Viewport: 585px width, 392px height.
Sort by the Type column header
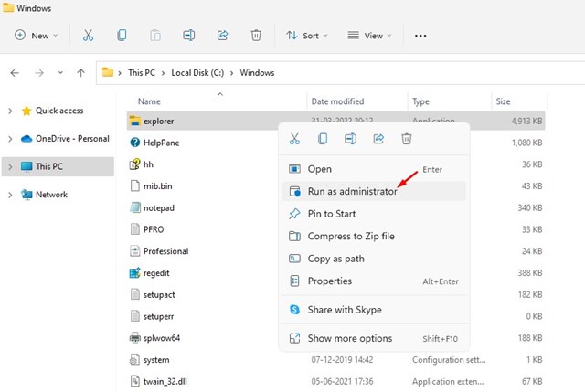pos(420,101)
